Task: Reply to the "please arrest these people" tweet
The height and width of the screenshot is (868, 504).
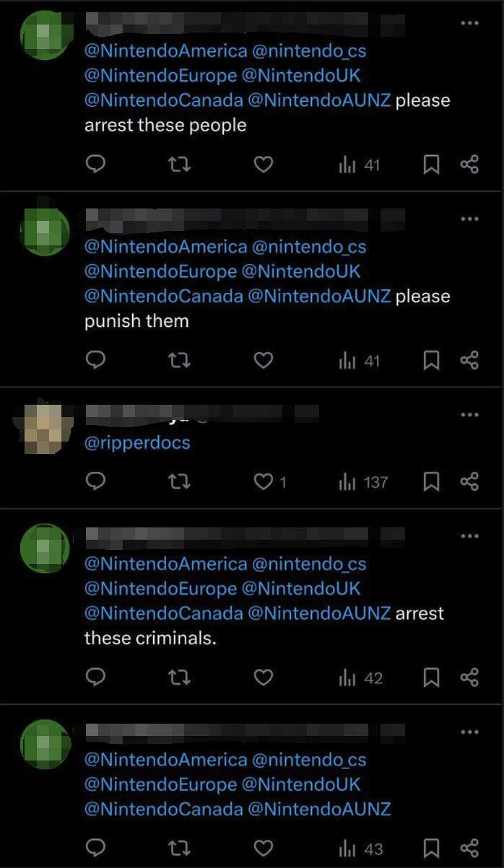Action: click(96, 165)
